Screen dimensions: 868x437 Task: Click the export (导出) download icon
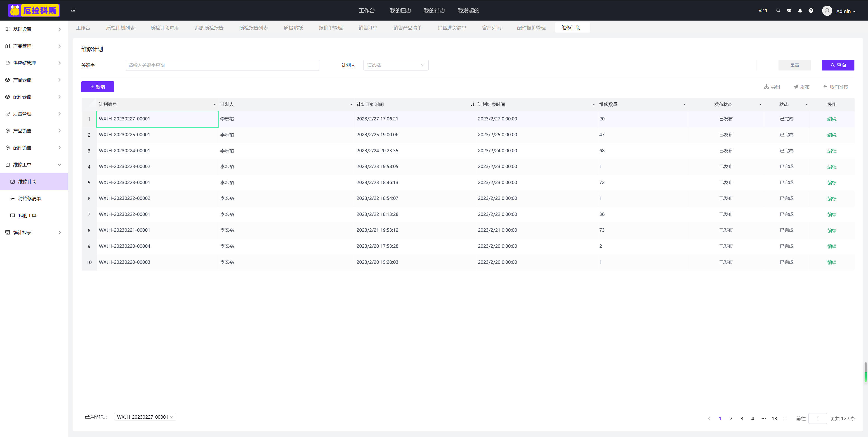pos(766,87)
